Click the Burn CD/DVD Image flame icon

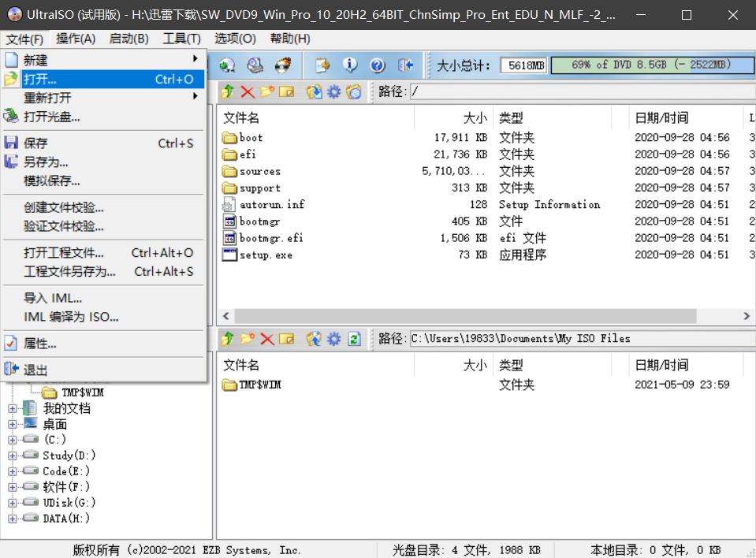[x=283, y=65]
